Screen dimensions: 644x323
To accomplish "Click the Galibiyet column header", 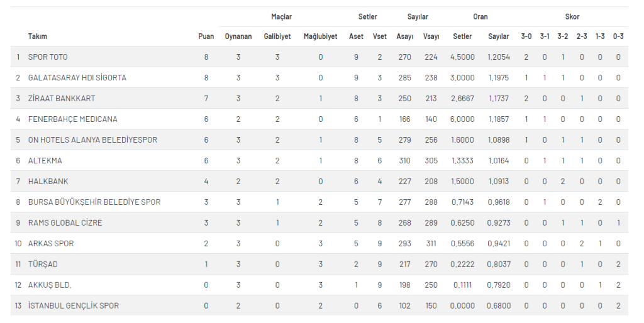I will pos(277,36).
